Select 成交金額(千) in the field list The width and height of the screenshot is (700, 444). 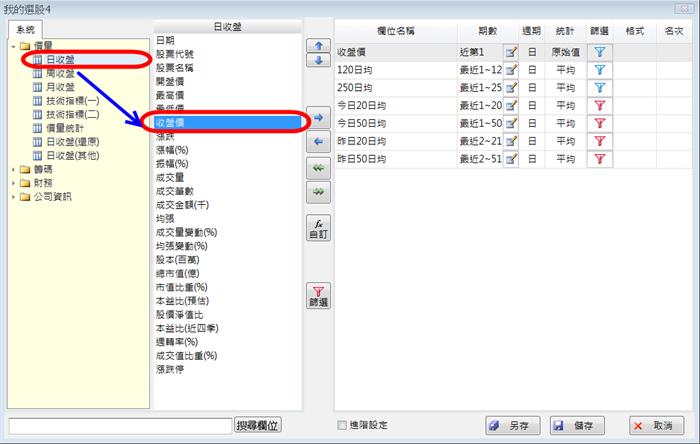tap(182, 205)
